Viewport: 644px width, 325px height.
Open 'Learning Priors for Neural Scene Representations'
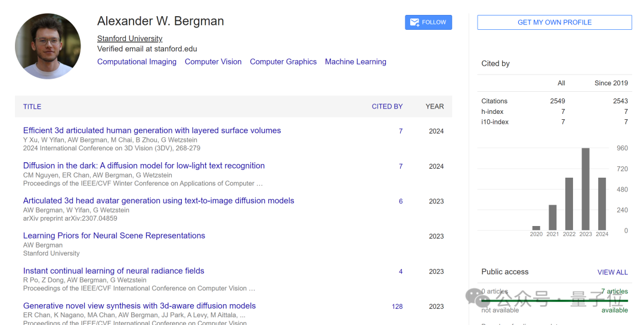tap(114, 236)
